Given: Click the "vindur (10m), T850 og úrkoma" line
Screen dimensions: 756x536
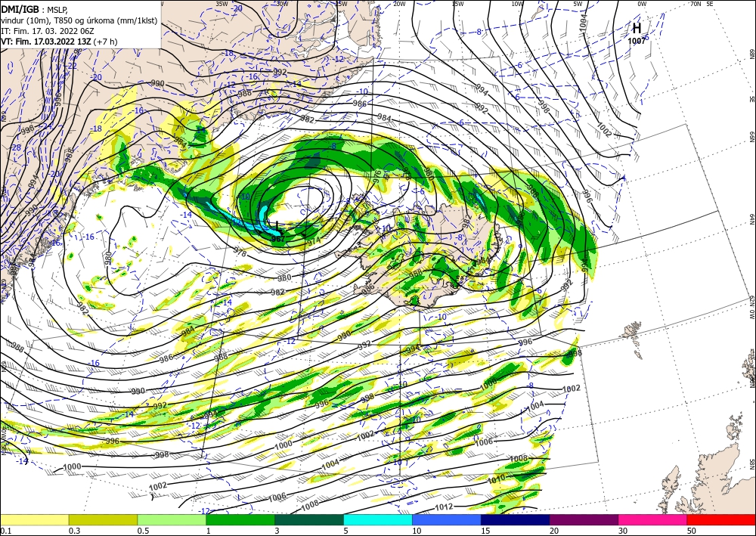Looking at the screenshot, I should [x=79, y=20].
